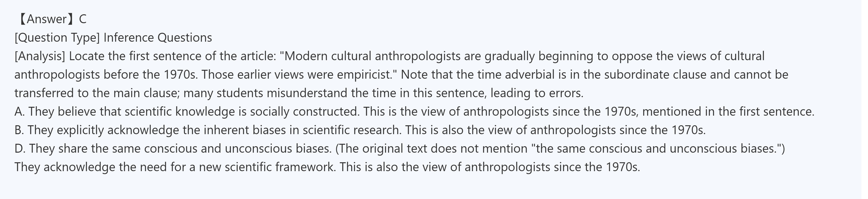This screenshot has height=199, width=868.
Task: Click the [Question Type] label
Action: [57, 38]
